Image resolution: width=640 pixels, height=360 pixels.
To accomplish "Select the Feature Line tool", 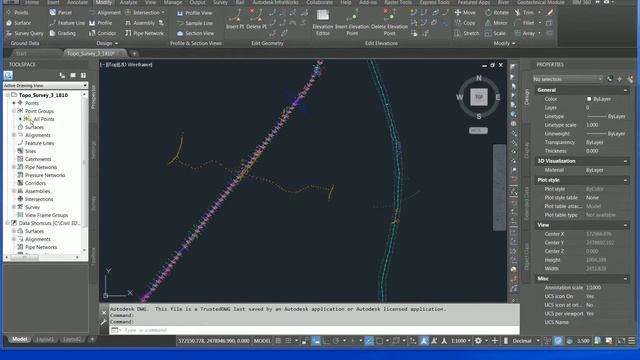I will 67,23.
